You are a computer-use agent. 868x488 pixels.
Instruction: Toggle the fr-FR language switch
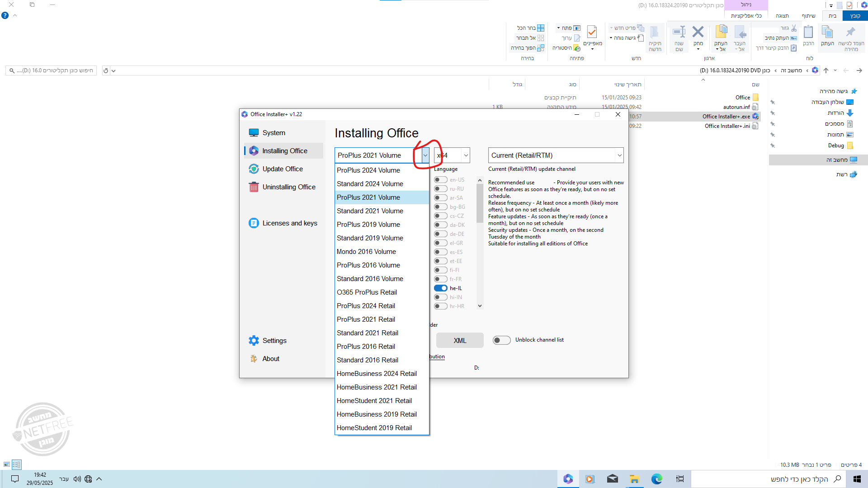(x=441, y=279)
